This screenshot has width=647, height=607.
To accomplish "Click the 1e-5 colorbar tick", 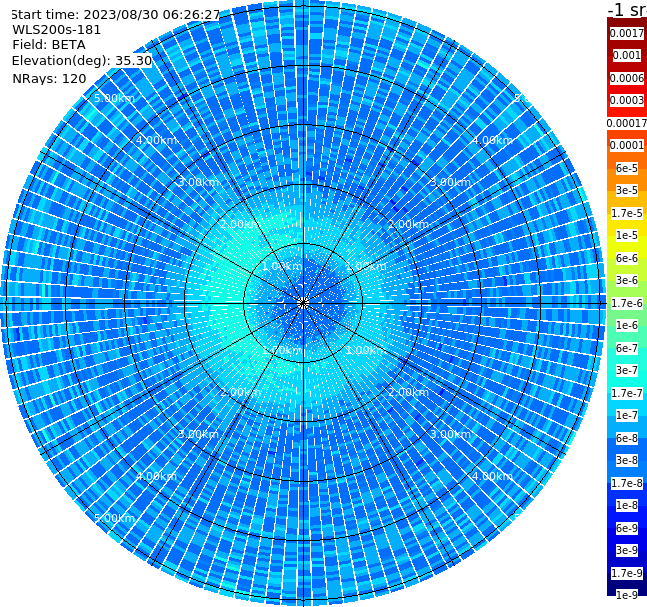I will click(627, 235).
